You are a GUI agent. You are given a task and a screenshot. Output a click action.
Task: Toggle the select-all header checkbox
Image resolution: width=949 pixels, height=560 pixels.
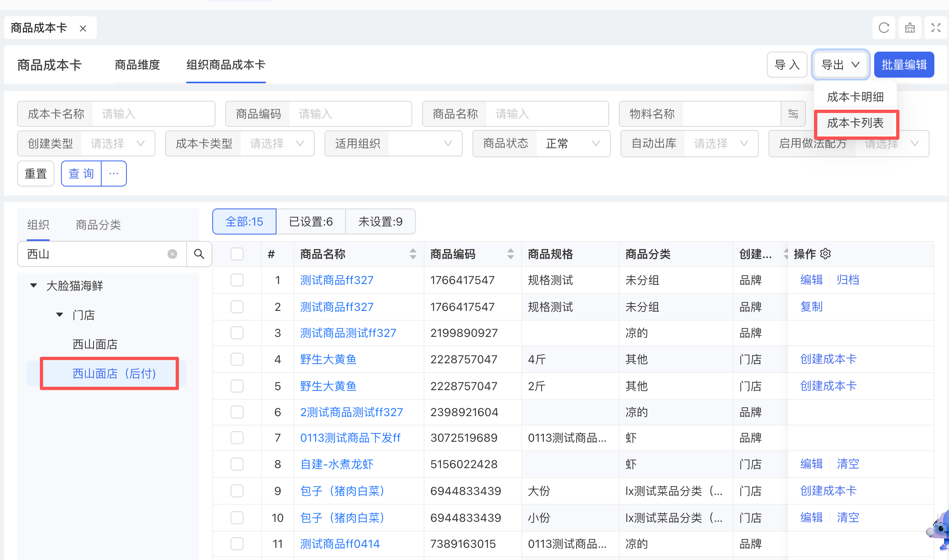pyautogui.click(x=237, y=254)
